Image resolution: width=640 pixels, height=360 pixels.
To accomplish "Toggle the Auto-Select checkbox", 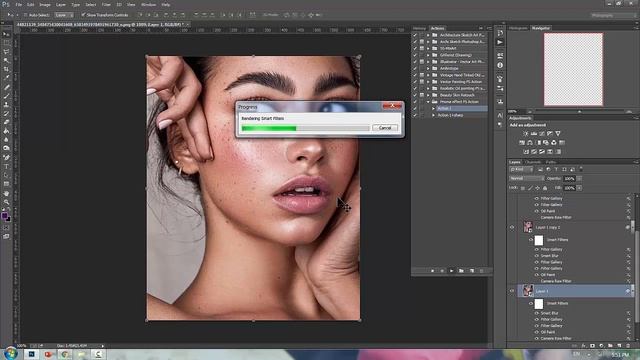I will click(x=25, y=15).
